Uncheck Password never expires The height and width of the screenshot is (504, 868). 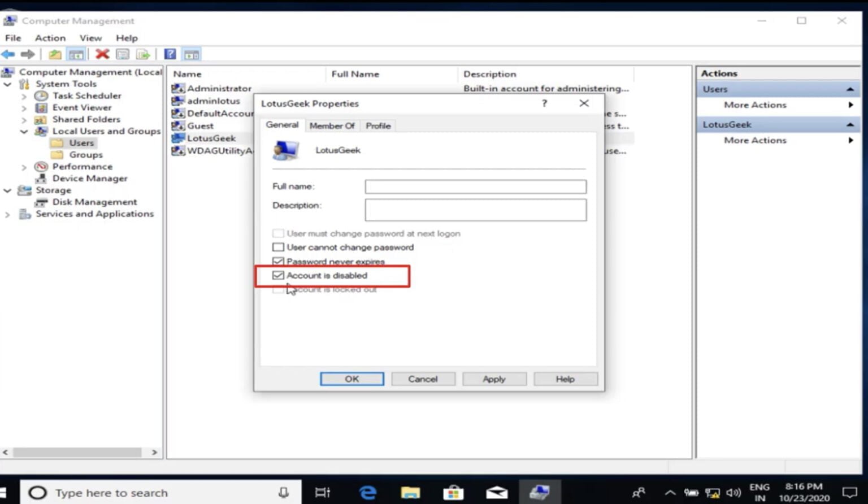278,261
